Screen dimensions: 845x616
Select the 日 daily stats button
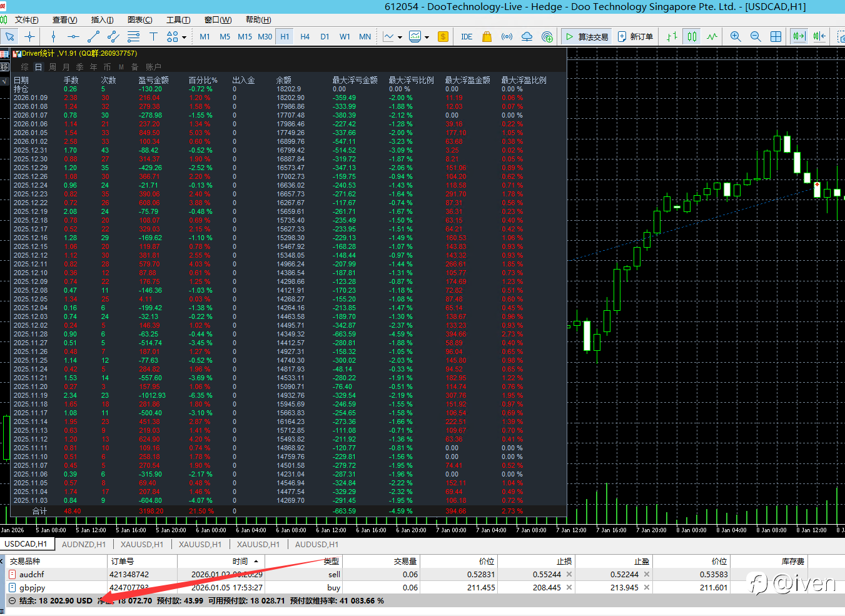tap(39, 67)
